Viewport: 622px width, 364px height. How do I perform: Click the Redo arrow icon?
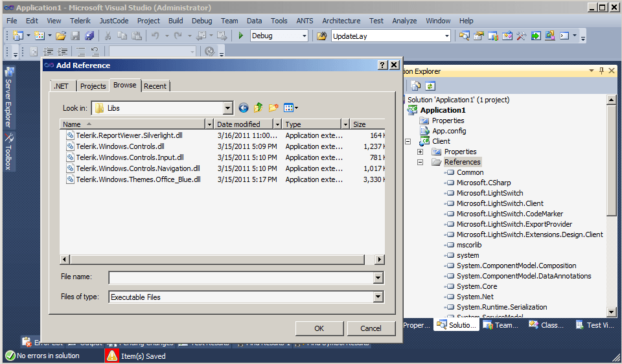[178, 36]
